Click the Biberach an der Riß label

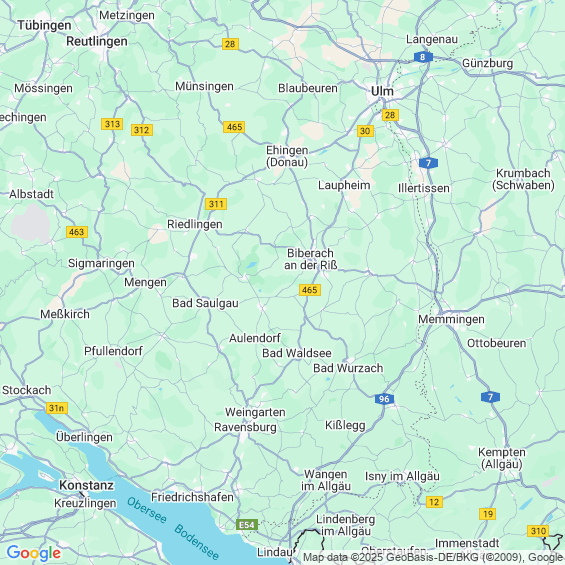[x=311, y=259]
